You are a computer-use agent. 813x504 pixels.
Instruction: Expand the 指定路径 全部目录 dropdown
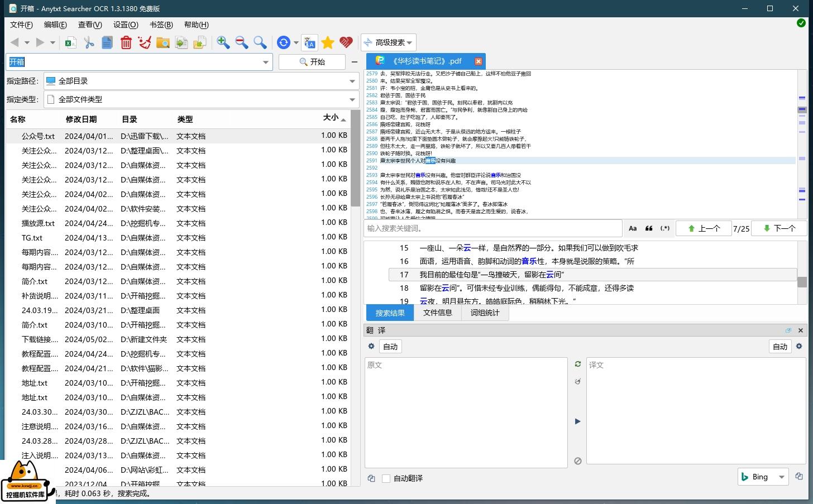click(352, 81)
